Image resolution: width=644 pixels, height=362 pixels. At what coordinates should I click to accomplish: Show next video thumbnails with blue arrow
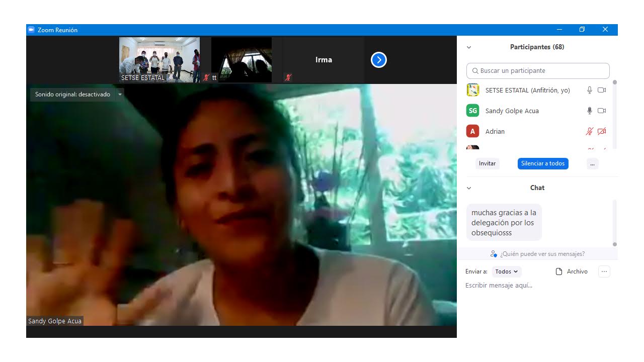coord(378,60)
